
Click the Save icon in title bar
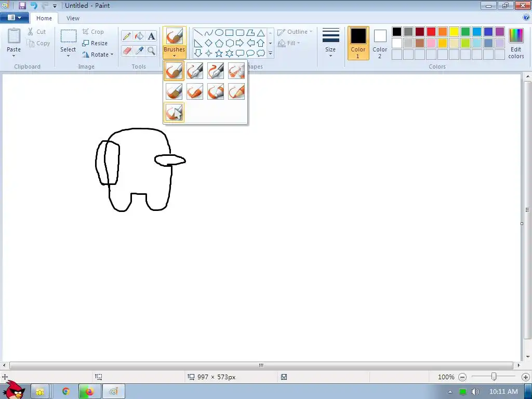22,5
